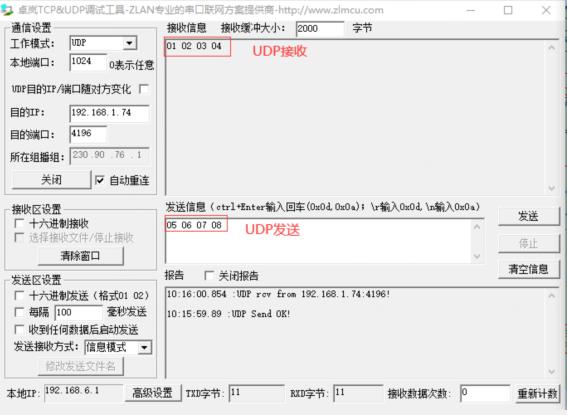Click the send text 05 06 07 08
Screen dimensions: 567x415
[x=194, y=225]
